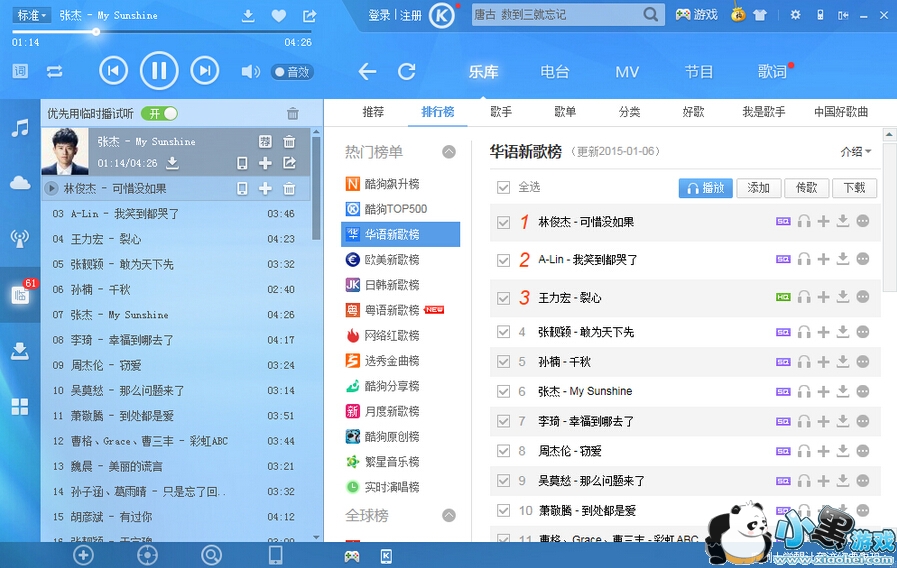Click the blue 播放 play button
The height and width of the screenshot is (568, 897).
(705, 188)
